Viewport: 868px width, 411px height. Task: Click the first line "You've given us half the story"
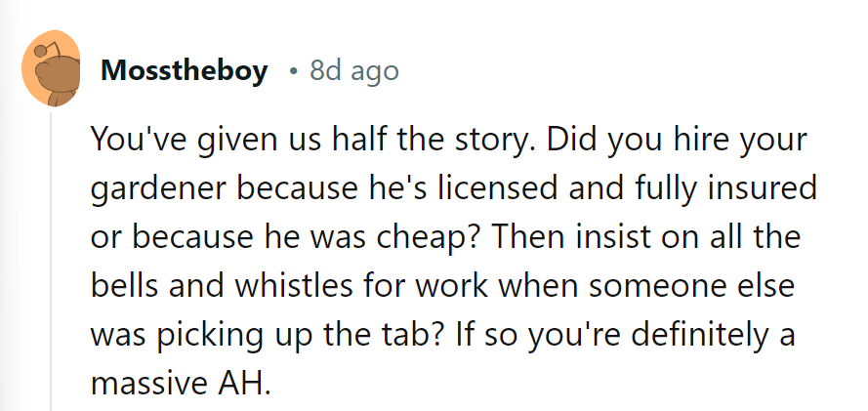298,139
